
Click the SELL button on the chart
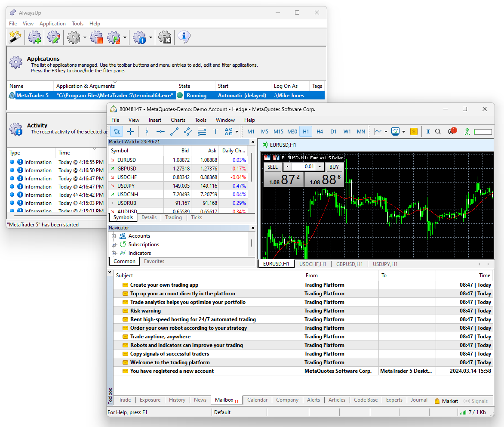(x=273, y=167)
